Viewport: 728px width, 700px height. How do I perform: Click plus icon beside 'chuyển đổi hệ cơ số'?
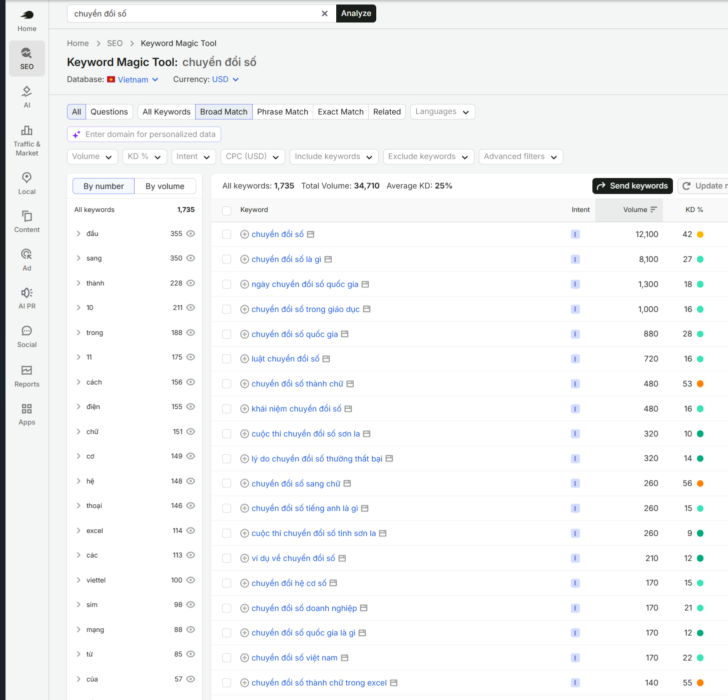click(x=245, y=583)
